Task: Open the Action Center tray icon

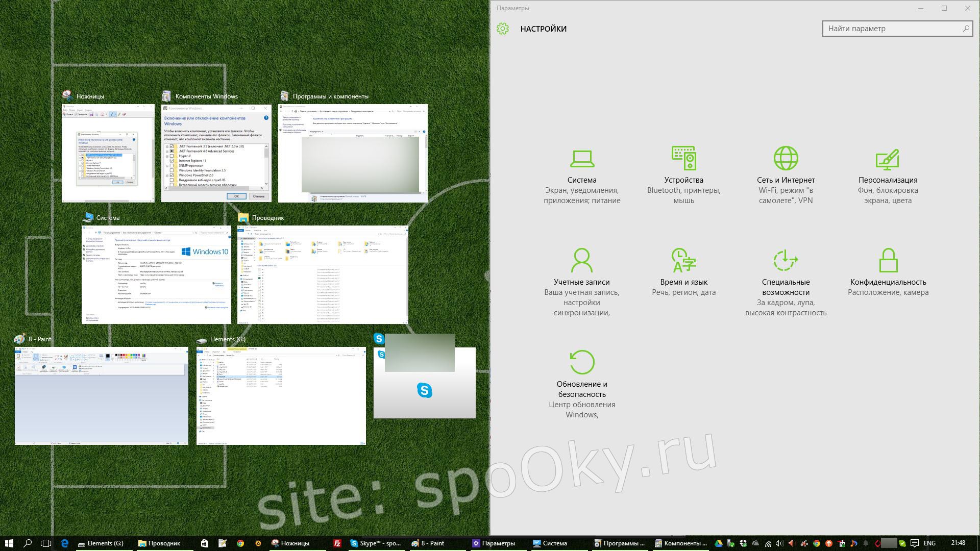Action: coord(915,543)
